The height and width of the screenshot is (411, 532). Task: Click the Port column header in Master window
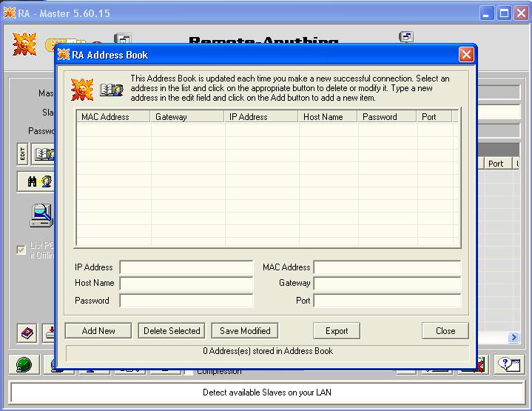498,164
